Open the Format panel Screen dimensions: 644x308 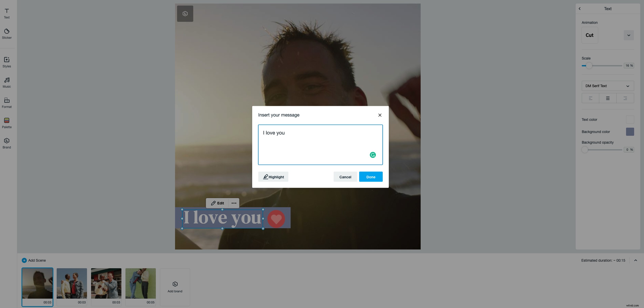click(x=7, y=102)
